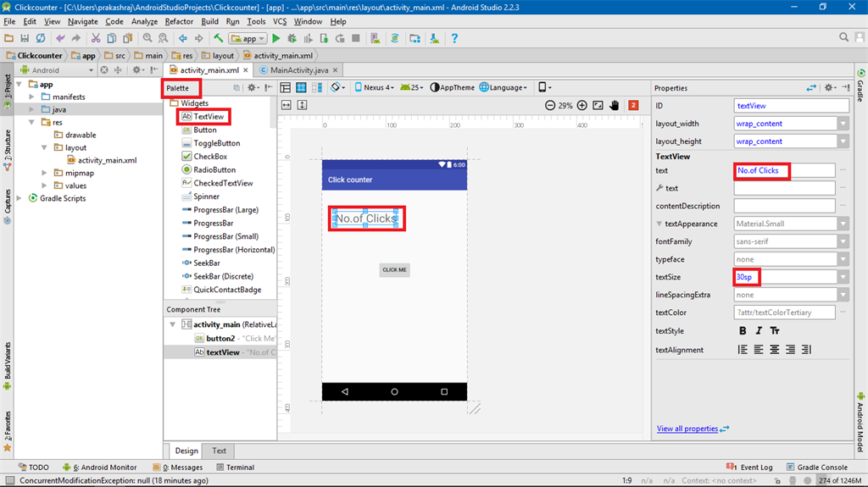Toggle italic in textStyle

tap(759, 331)
